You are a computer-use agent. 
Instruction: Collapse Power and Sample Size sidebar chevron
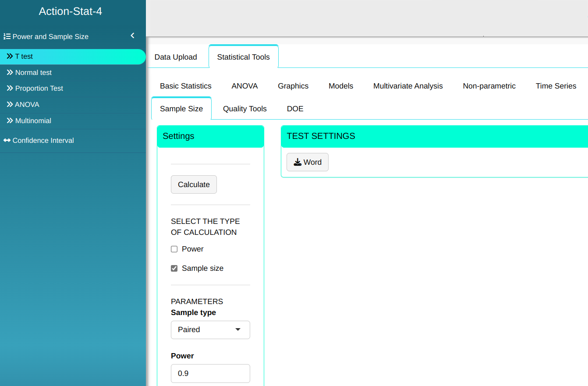(132, 36)
